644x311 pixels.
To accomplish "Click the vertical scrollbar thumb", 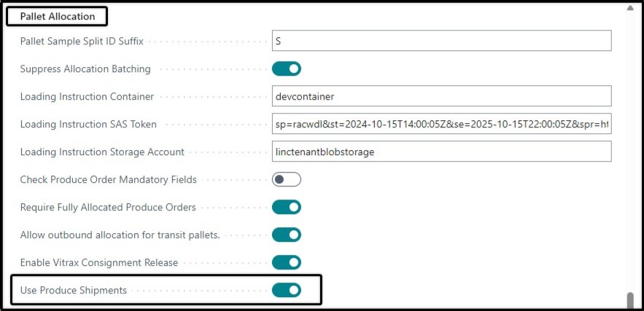I will click(630, 301).
